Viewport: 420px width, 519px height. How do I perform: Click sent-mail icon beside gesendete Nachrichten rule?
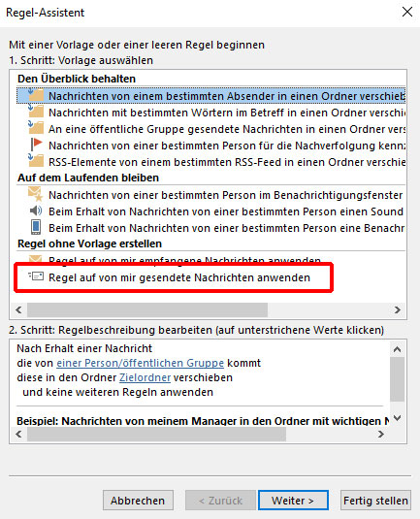[36, 276]
